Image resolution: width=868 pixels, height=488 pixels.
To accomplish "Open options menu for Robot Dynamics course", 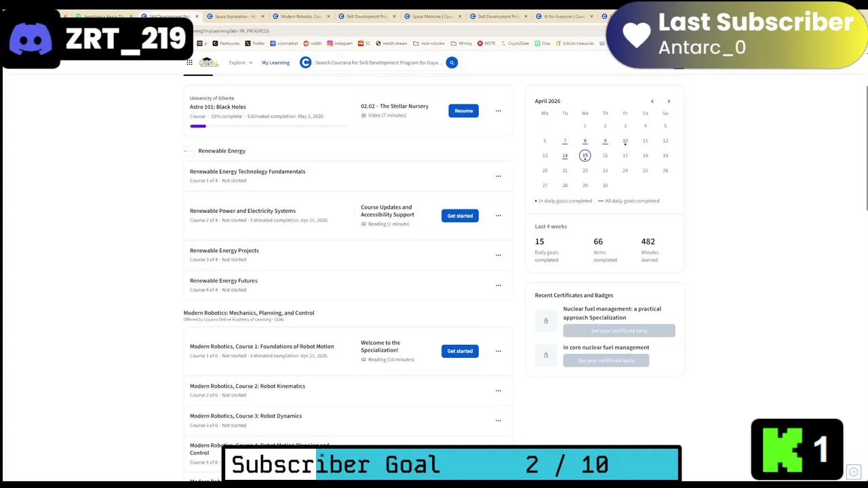I will (x=498, y=420).
